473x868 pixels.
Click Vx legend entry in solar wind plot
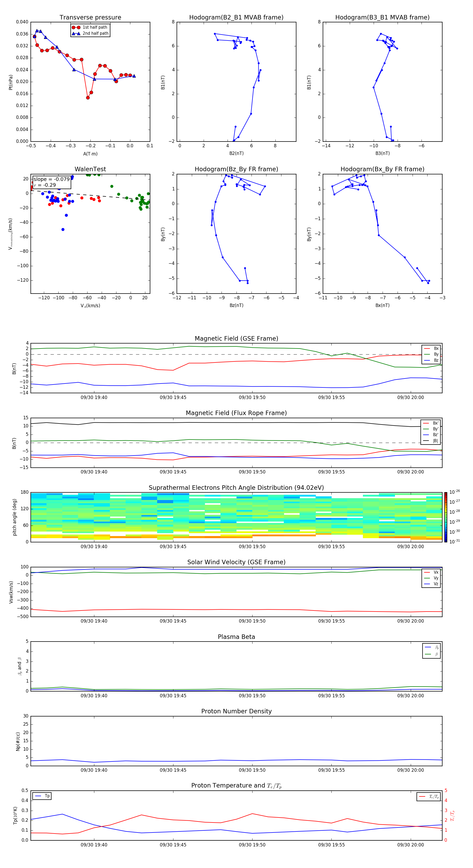(x=431, y=572)
